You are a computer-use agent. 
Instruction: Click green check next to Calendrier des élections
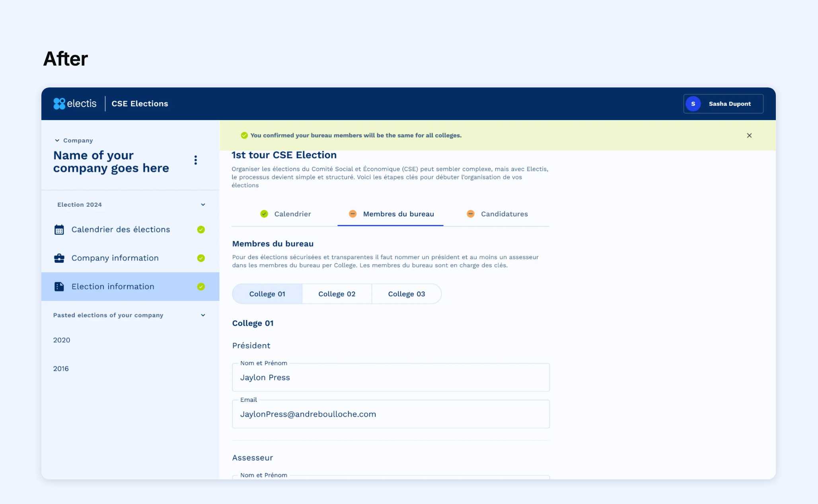pos(201,230)
